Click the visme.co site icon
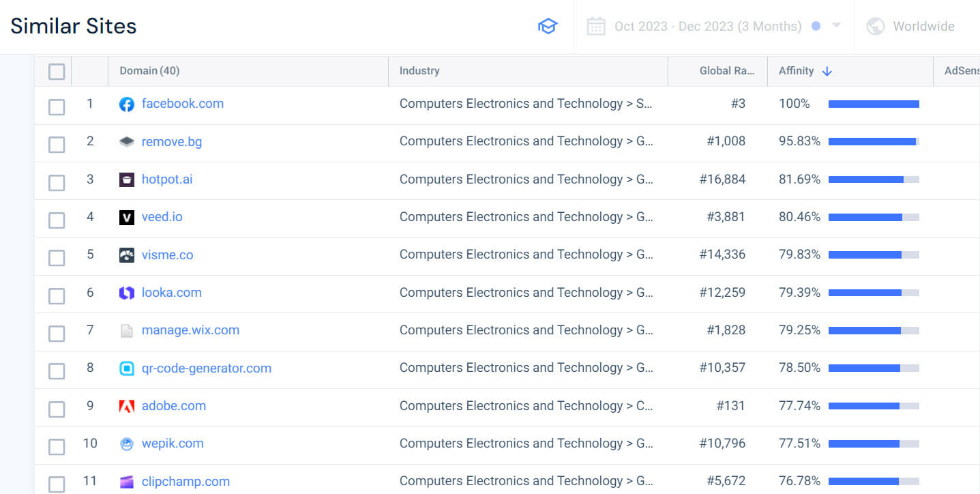This screenshot has width=980, height=494. tap(127, 254)
